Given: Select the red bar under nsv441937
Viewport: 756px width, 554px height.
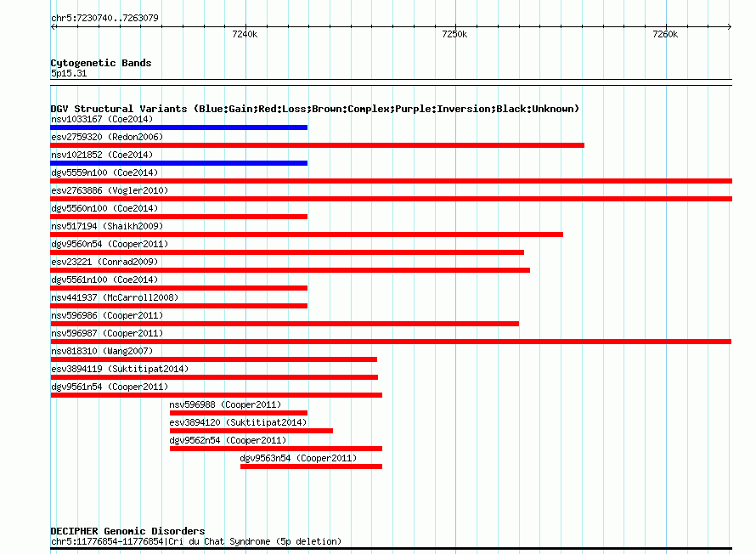Looking at the screenshot, I should [179, 306].
